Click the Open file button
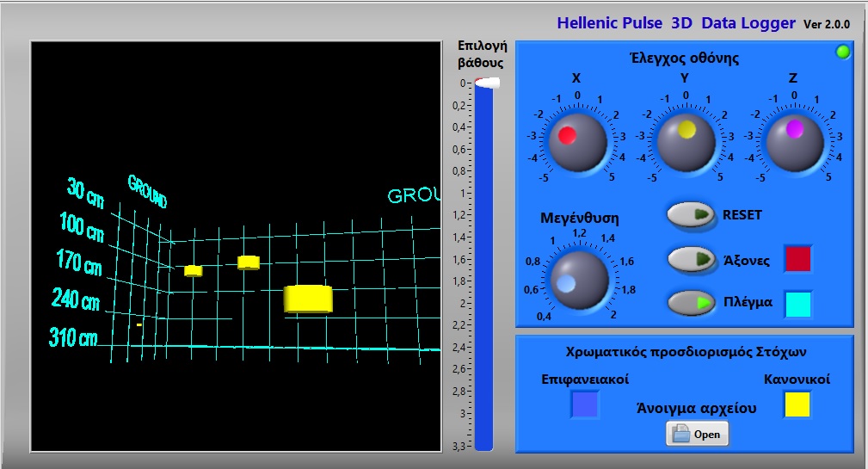 click(x=697, y=435)
